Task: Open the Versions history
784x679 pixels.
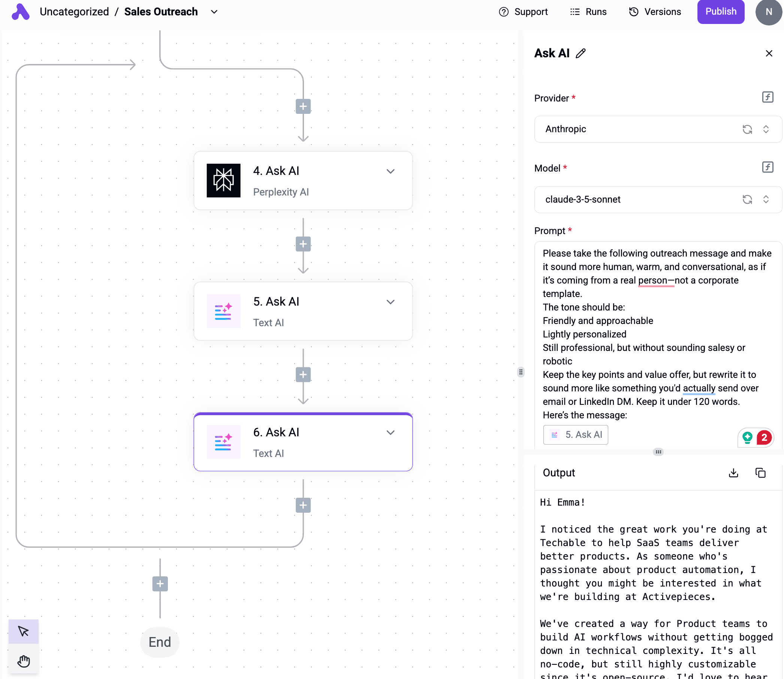Action: click(x=655, y=12)
